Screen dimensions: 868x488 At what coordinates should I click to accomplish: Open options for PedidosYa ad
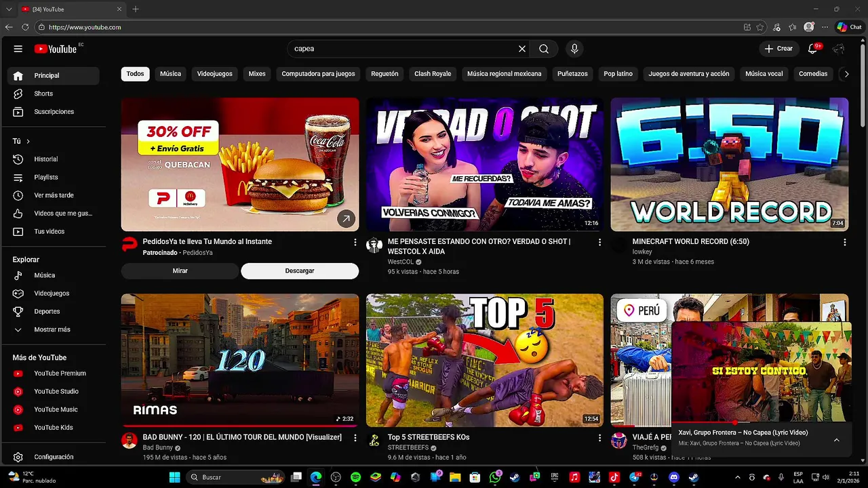coord(355,242)
